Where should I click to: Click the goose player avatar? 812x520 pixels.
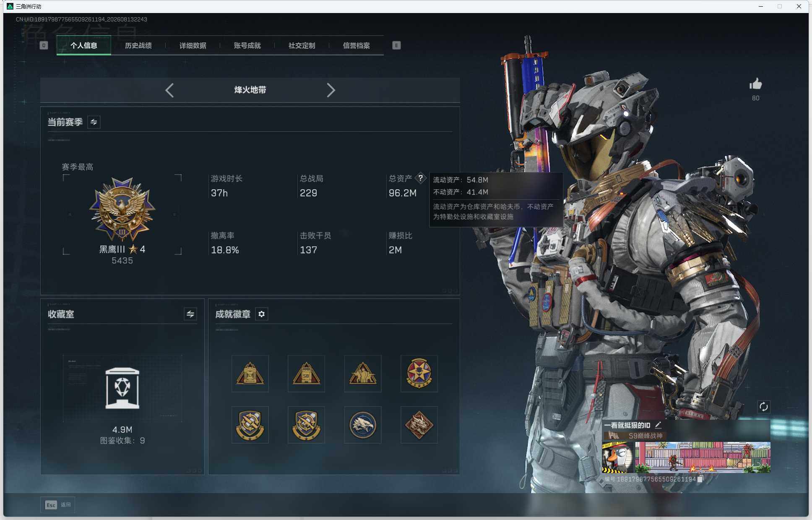tap(618, 457)
